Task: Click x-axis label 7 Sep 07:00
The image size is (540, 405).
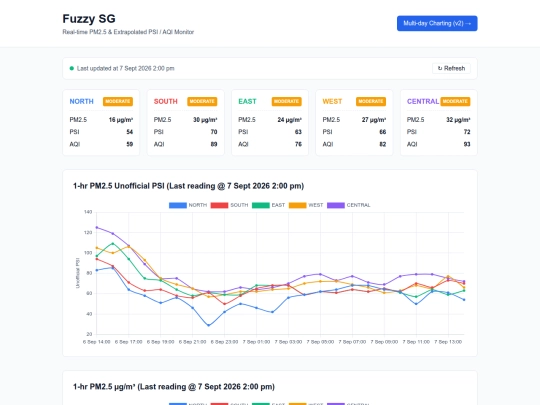Action: tap(352, 342)
